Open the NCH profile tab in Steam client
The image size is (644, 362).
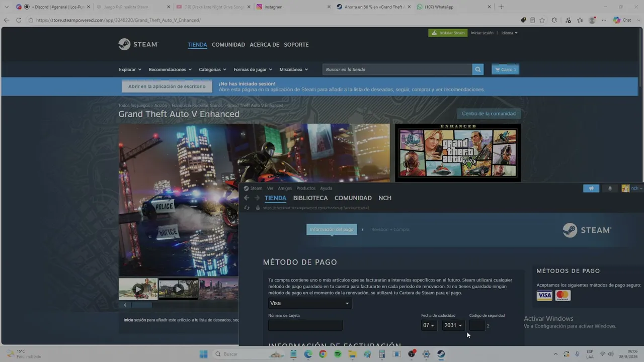click(385, 198)
